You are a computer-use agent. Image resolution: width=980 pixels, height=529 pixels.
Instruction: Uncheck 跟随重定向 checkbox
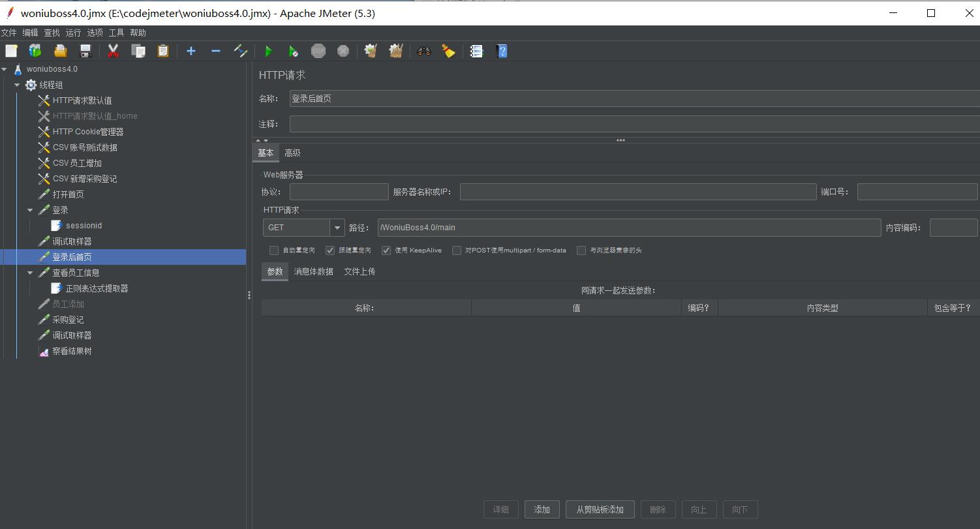(330, 250)
